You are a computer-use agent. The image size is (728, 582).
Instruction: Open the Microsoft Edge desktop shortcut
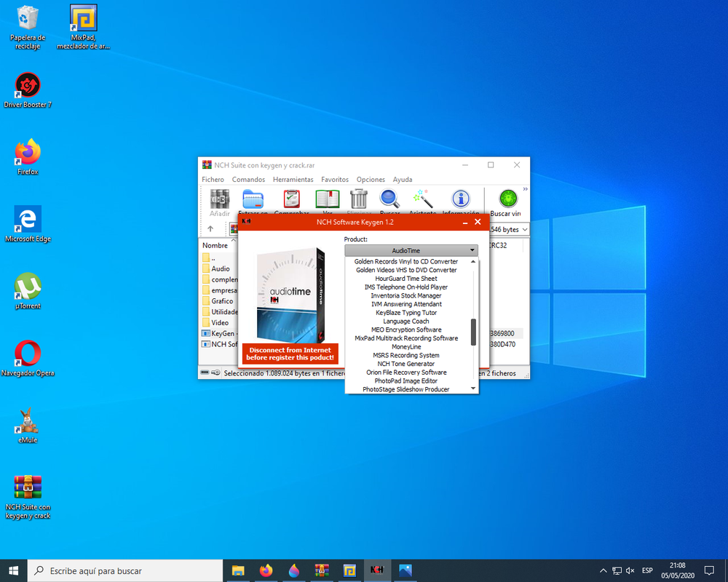pos(28,224)
